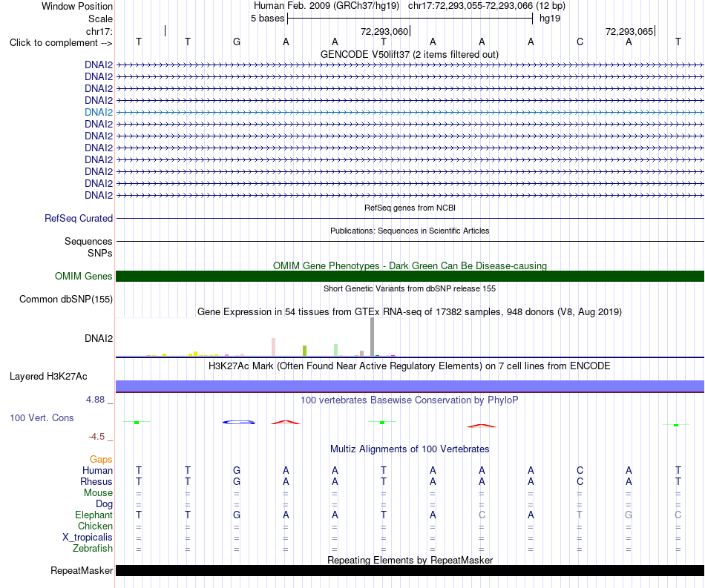Click the Rhesus species row label
The height and width of the screenshot is (588, 705).
[96, 482]
